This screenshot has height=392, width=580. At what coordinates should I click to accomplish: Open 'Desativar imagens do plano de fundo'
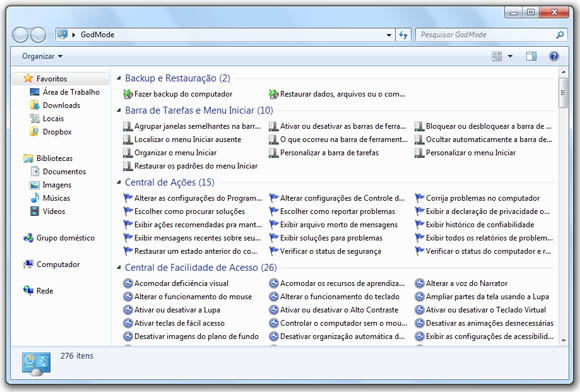point(191,337)
